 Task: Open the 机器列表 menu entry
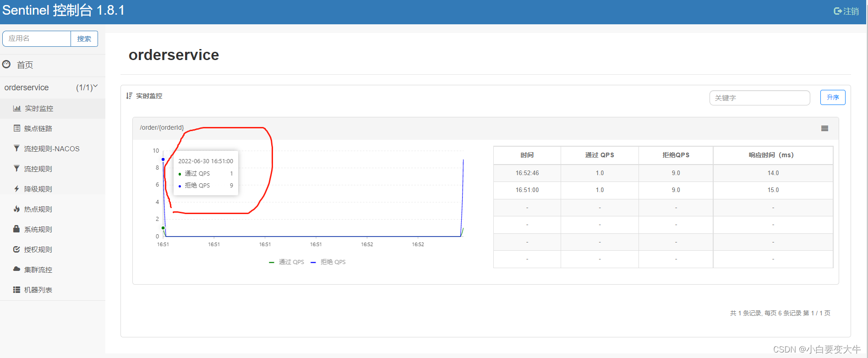pyautogui.click(x=38, y=290)
